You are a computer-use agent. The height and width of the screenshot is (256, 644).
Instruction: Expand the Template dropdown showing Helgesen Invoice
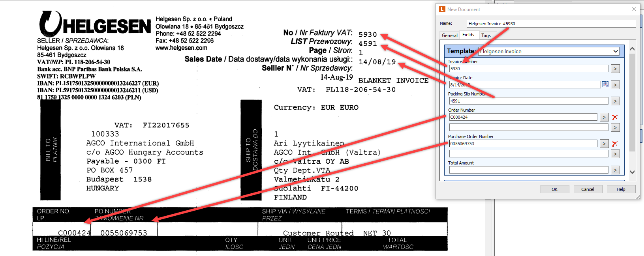[x=616, y=51]
